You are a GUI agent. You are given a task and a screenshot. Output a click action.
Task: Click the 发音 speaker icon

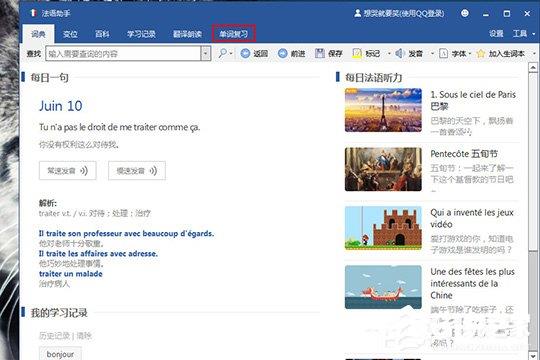399,53
